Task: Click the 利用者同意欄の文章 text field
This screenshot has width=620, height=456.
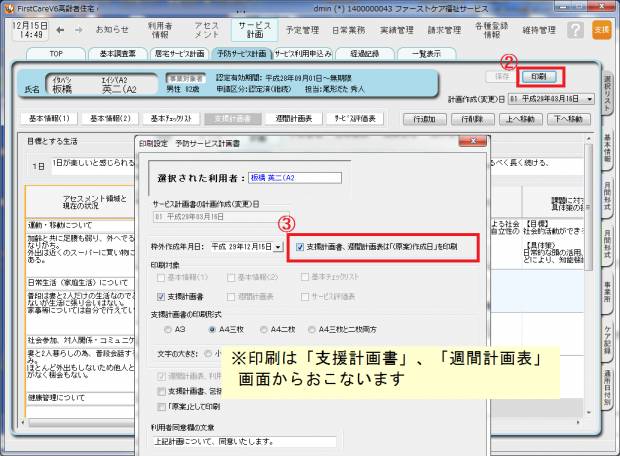Action: pyautogui.click(x=230, y=440)
